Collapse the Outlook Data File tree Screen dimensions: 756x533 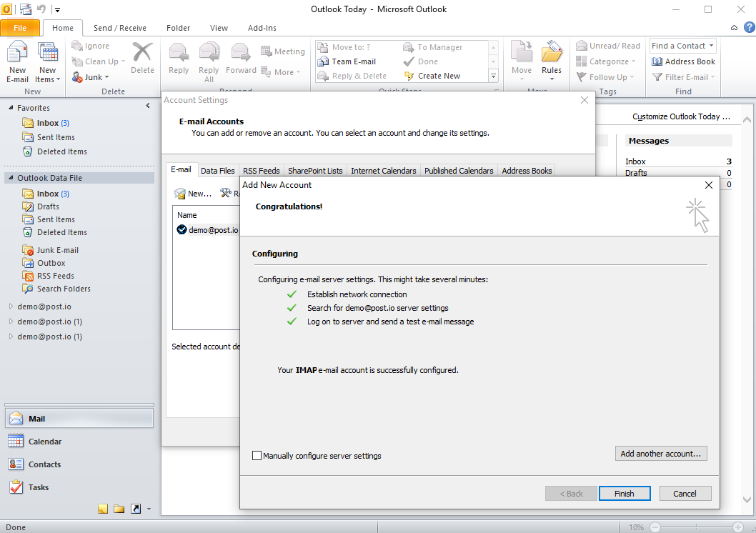(x=11, y=178)
